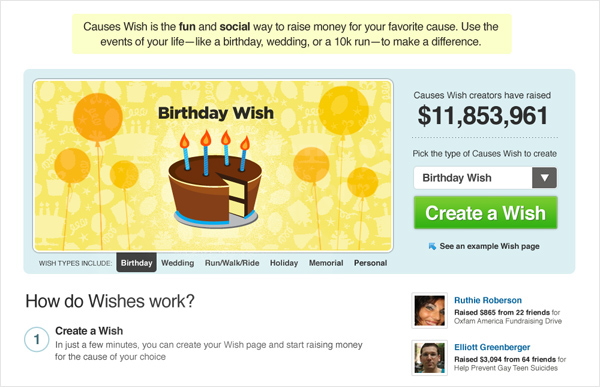
Task: Click the step 1 circle icon
Action: tap(37, 339)
